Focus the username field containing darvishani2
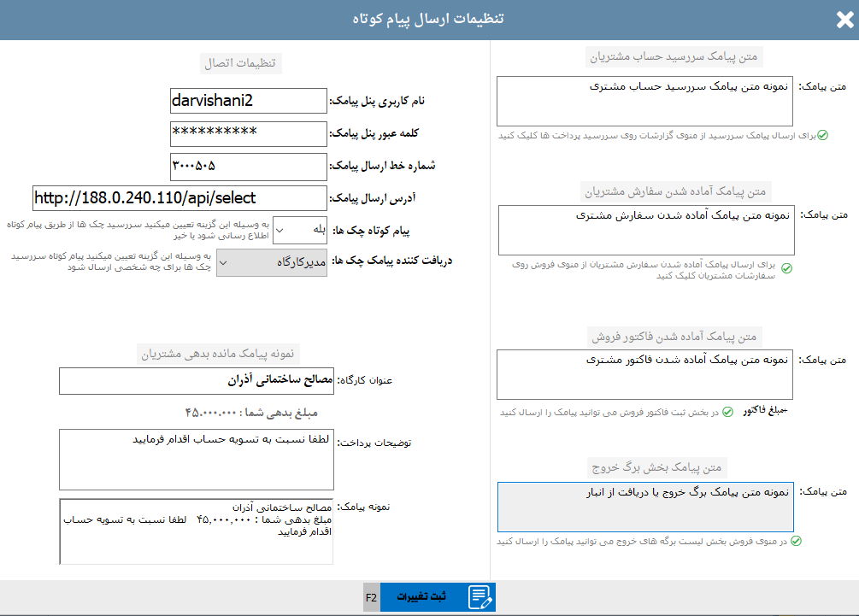 249,101
